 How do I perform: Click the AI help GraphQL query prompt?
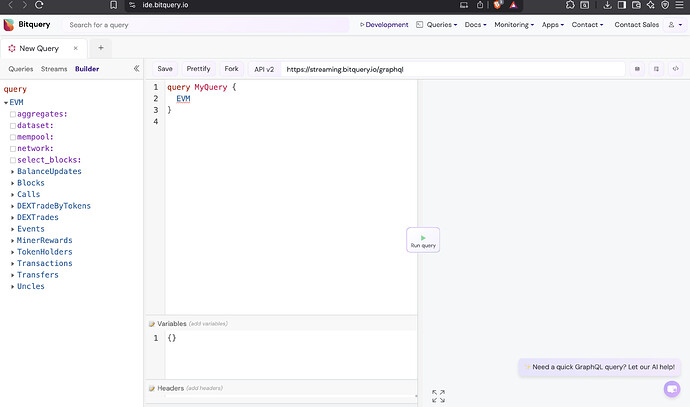coord(599,367)
